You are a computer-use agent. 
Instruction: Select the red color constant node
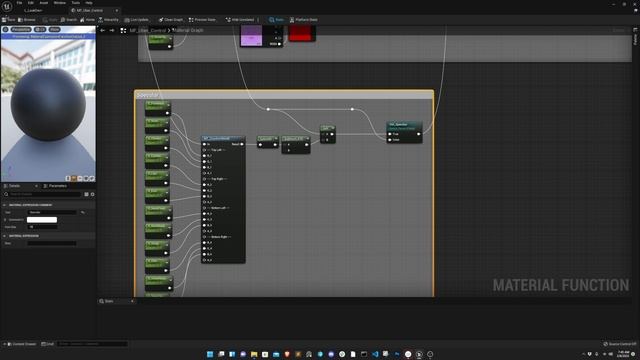(x=302, y=33)
